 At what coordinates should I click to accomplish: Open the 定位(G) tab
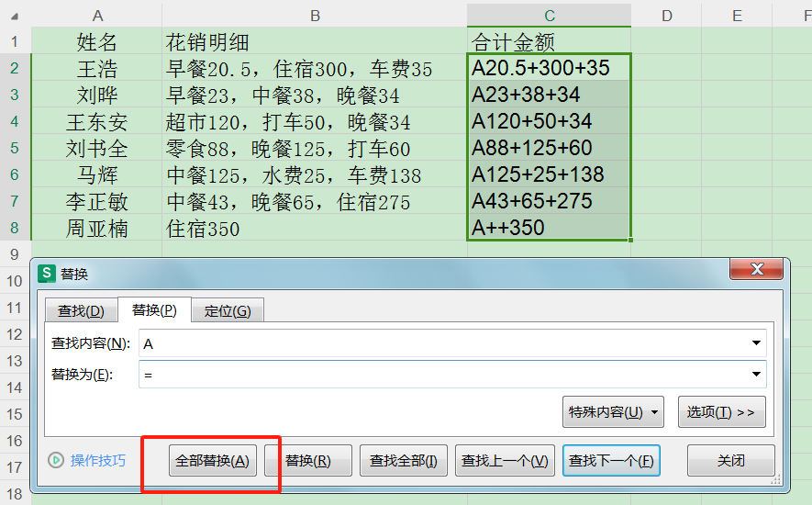click(228, 310)
